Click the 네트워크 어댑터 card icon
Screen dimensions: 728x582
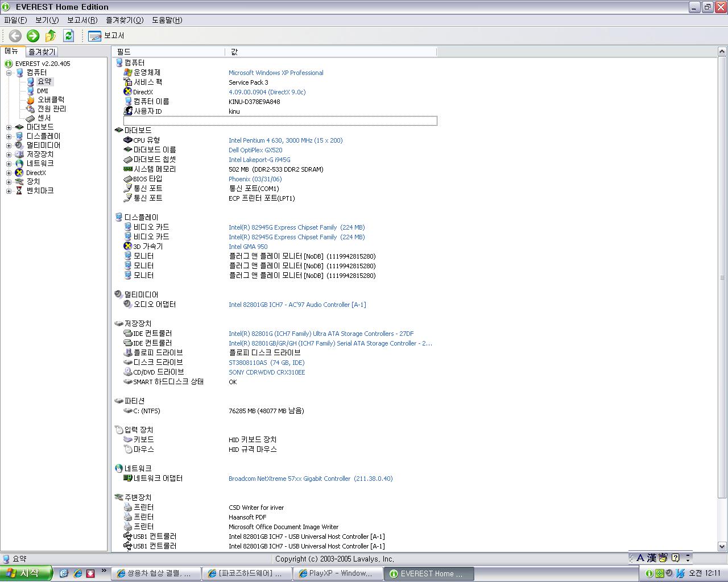(128, 479)
